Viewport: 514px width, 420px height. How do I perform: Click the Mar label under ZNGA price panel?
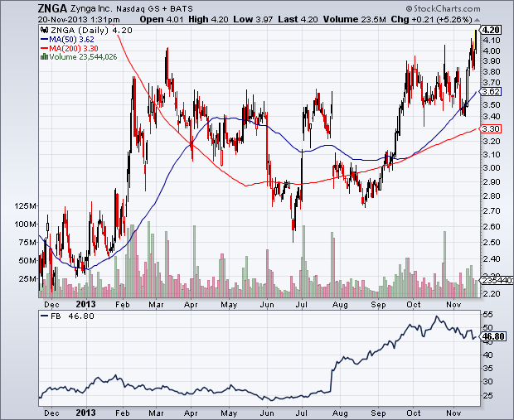156,305
